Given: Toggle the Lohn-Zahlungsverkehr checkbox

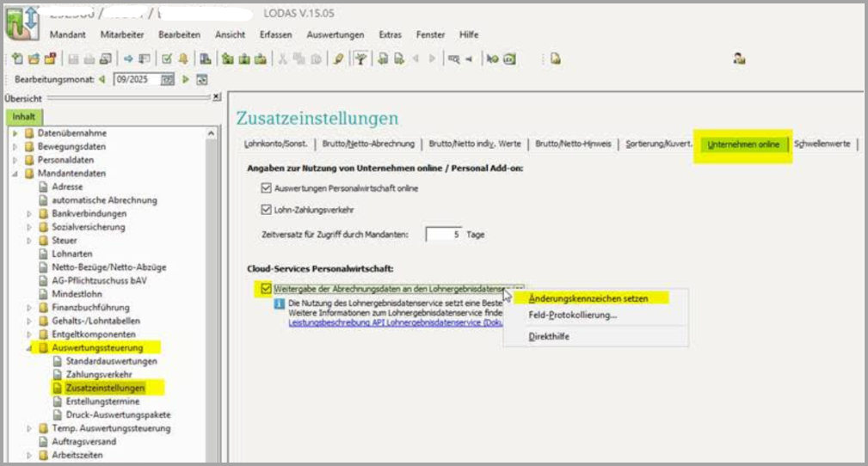Looking at the screenshot, I should pyautogui.click(x=265, y=208).
